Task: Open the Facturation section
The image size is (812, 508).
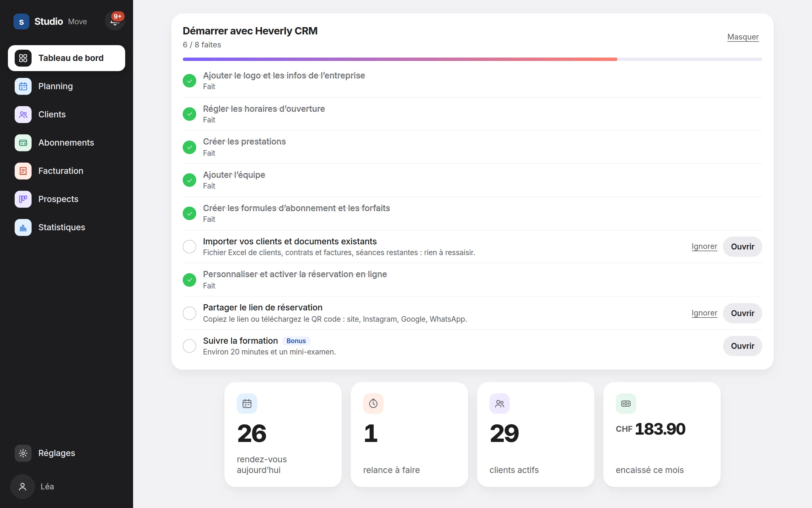Action: [x=67, y=171]
